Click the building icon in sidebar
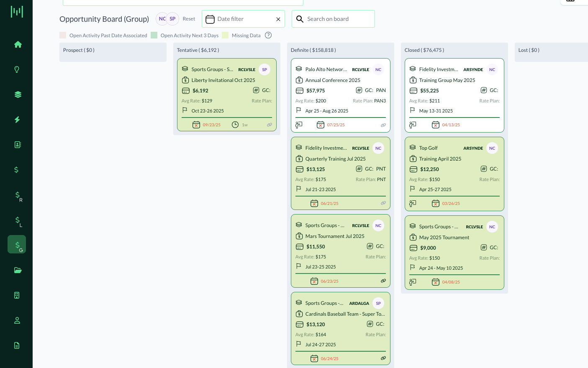588x368 pixels. coord(17,295)
